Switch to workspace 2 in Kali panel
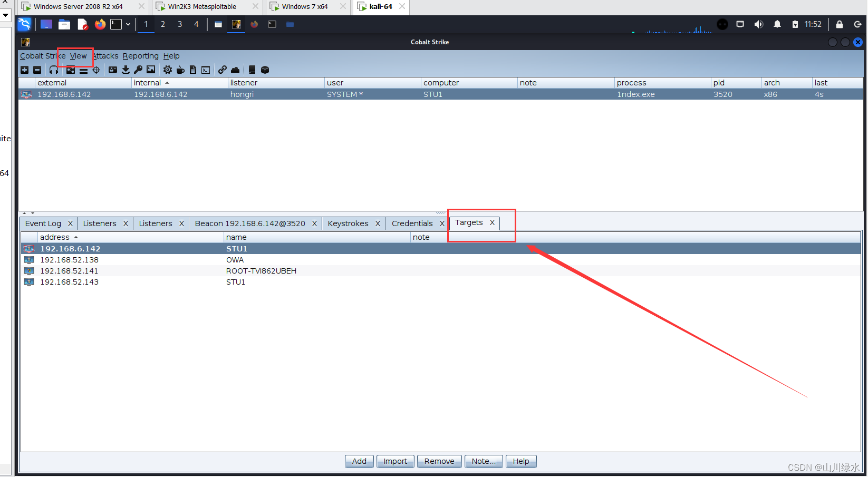The width and height of the screenshot is (868, 477). (x=163, y=24)
